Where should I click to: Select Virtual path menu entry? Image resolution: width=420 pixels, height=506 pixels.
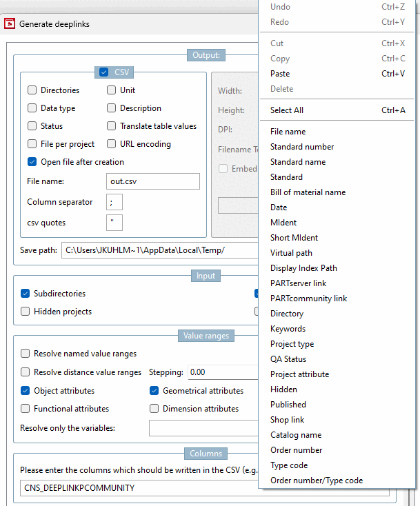(337, 253)
